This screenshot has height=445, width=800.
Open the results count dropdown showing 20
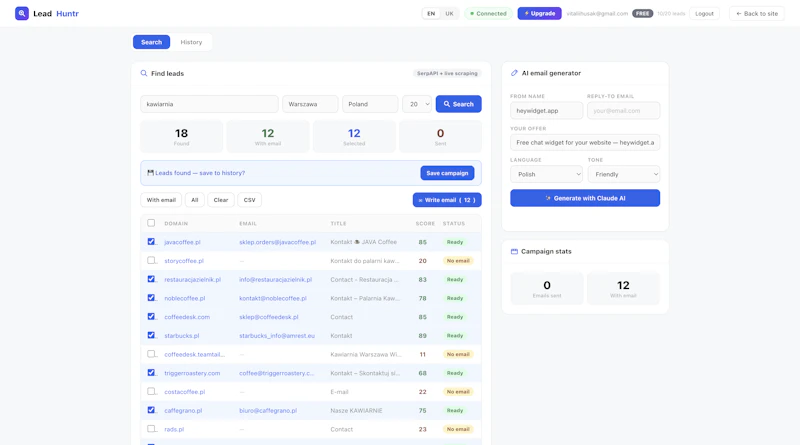point(417,104)
